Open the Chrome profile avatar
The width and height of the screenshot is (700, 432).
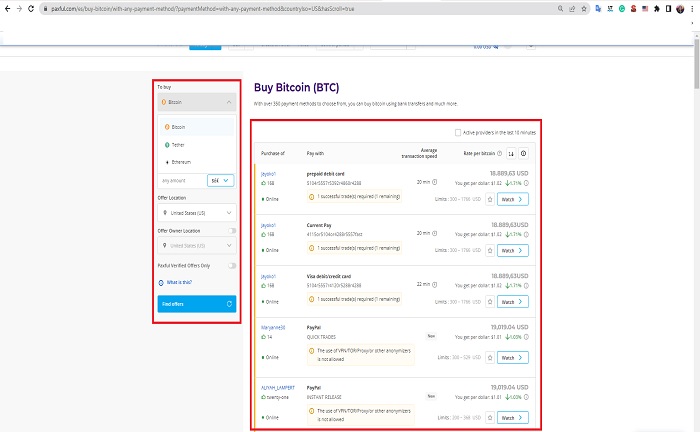(680, 8)
